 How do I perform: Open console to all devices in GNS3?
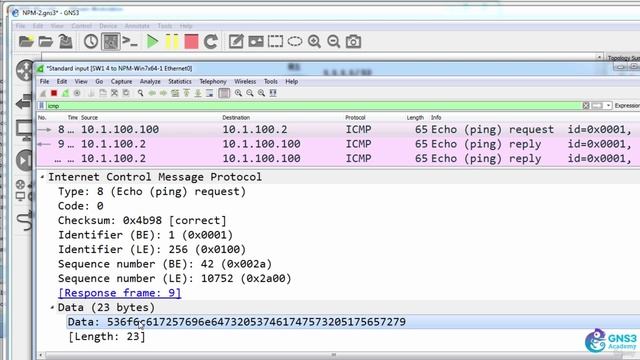click(x=130, y=42)
